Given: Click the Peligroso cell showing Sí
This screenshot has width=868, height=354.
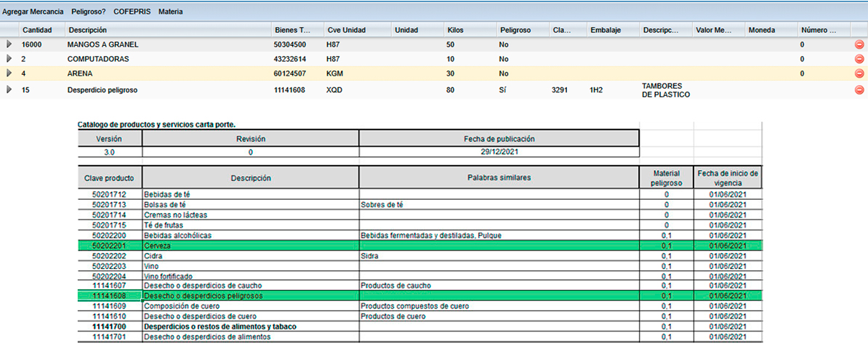Looking at the screenshot, I should (503, 90).
